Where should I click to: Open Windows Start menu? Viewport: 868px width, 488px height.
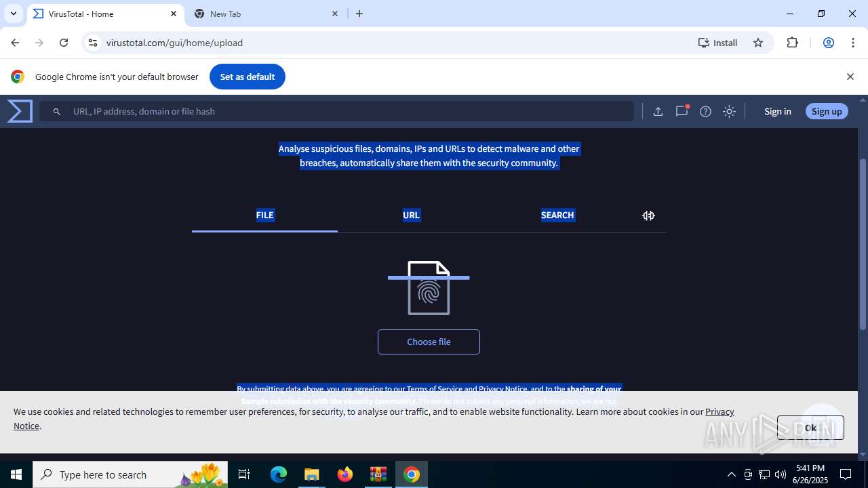pos(16,474)
